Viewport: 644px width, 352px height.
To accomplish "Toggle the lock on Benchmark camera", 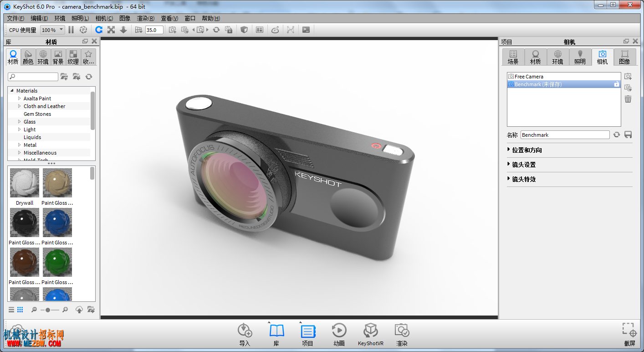I will (617, 84).
